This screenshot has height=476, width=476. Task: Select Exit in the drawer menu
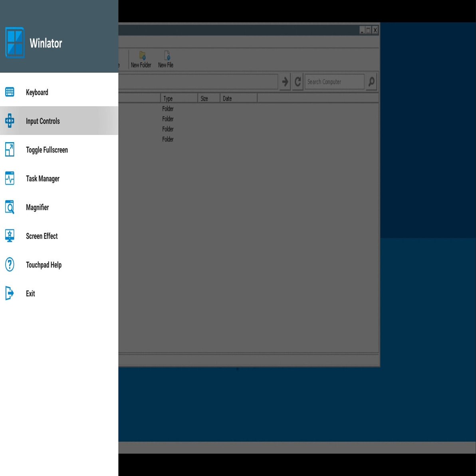pyautogui.click(x=59, y=293)
